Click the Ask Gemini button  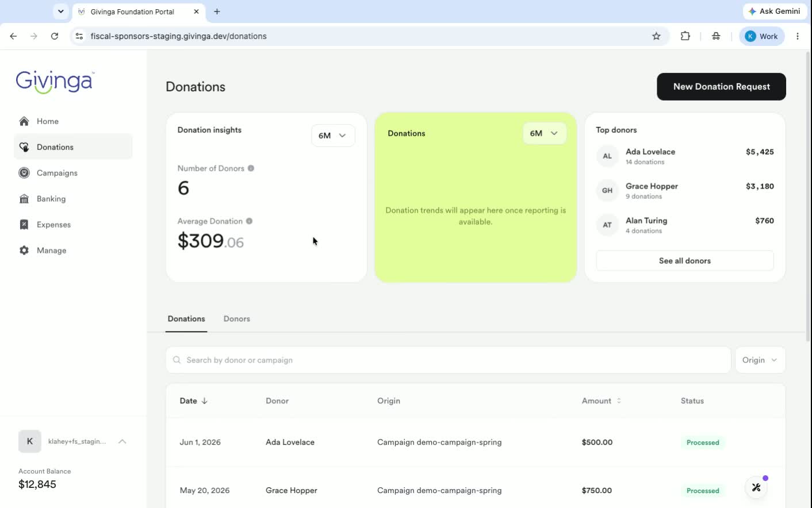point(775,11)
